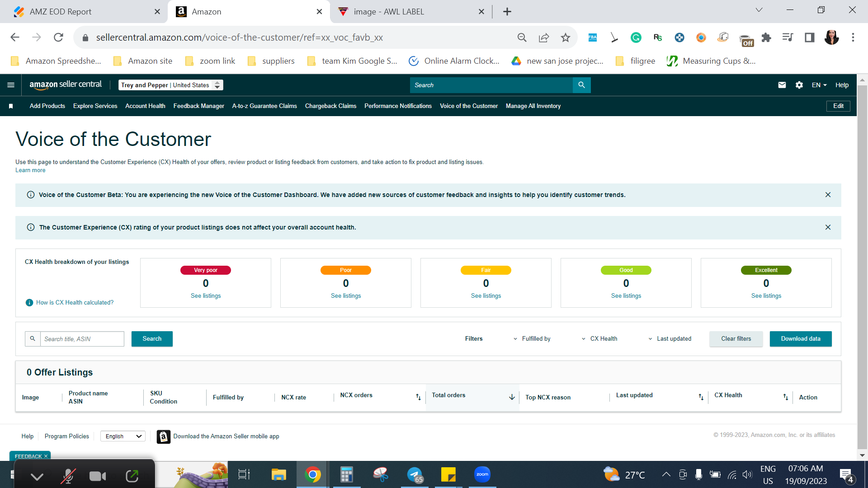Expand the Fulfilled by filter

tap(532, 339)
